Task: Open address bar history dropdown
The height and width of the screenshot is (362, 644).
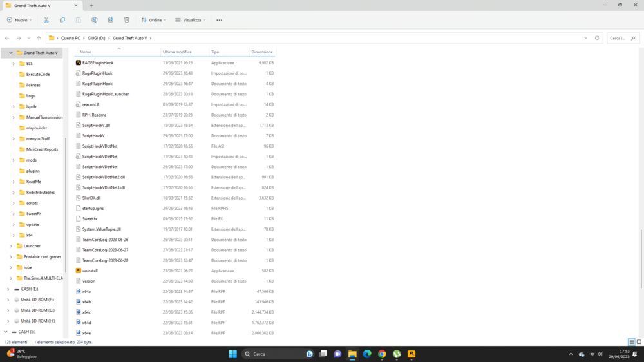Action: 586,38
